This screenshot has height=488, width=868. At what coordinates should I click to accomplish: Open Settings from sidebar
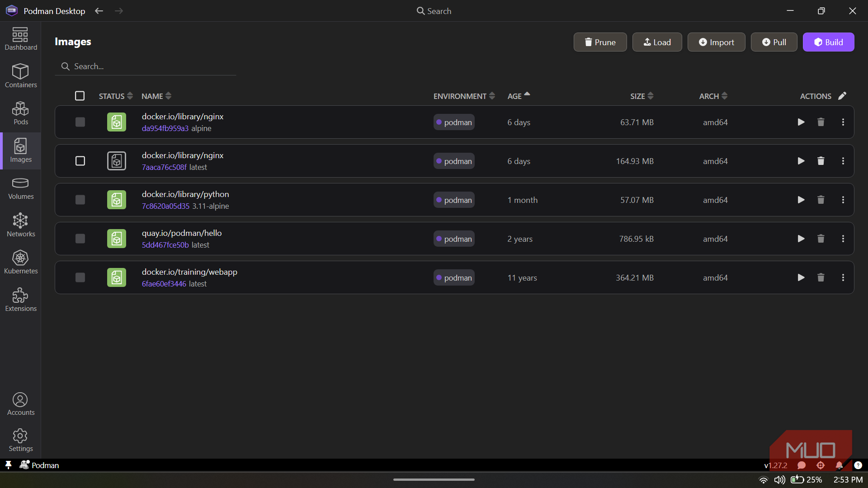20,441
